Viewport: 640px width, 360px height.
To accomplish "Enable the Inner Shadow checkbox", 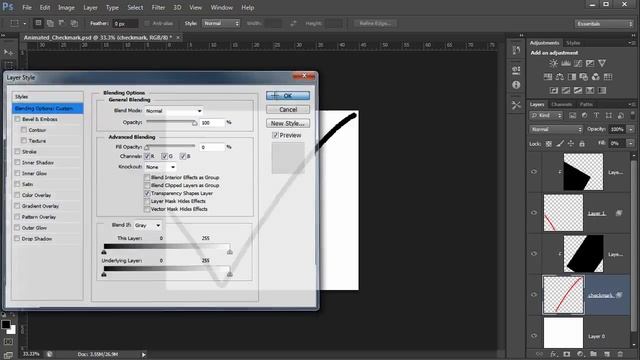I will (17, 162).
